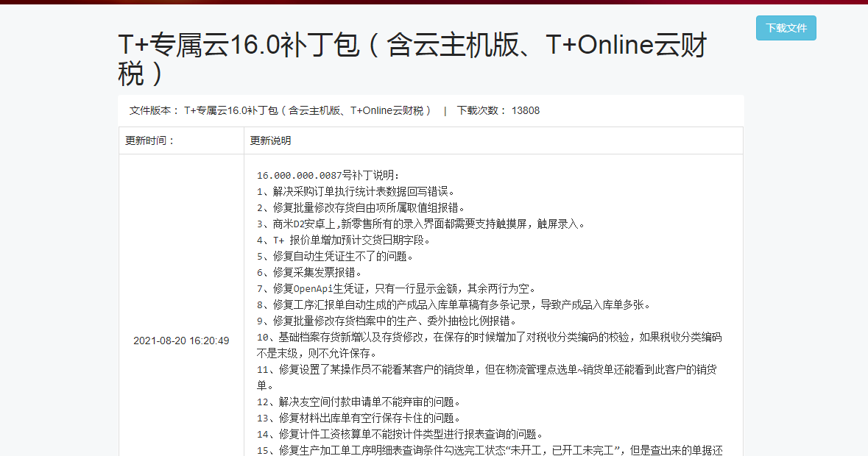Click the timestamp 2021-08-20 16:20:49
The image size is (868, 456).
[x=181, y=341]
